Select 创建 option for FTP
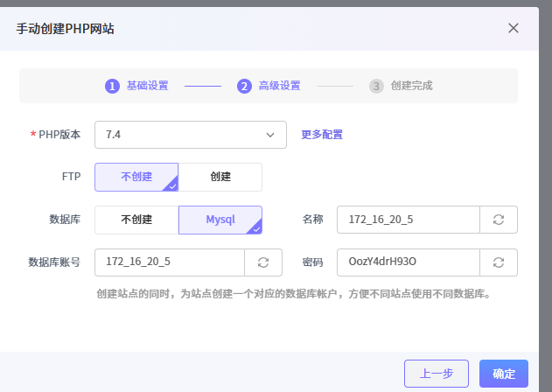This screenshot has width=552, height=392. pos(220,177)
